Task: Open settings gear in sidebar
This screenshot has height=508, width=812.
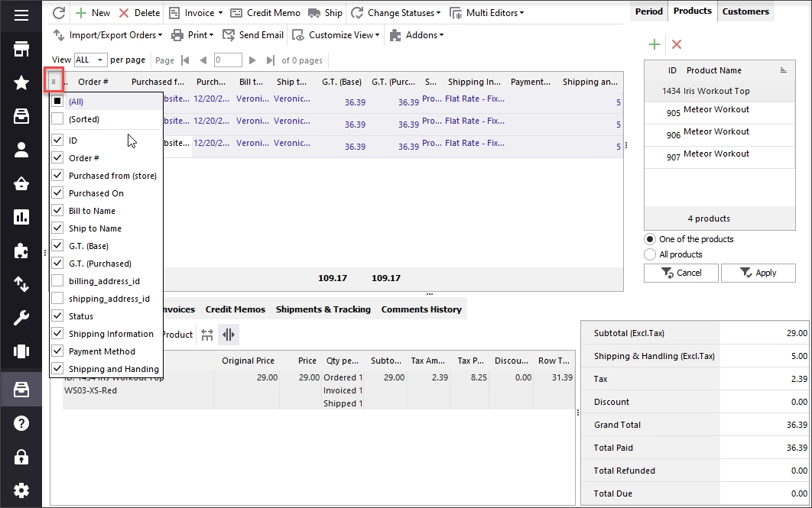Action: click(x=21, y=490)
